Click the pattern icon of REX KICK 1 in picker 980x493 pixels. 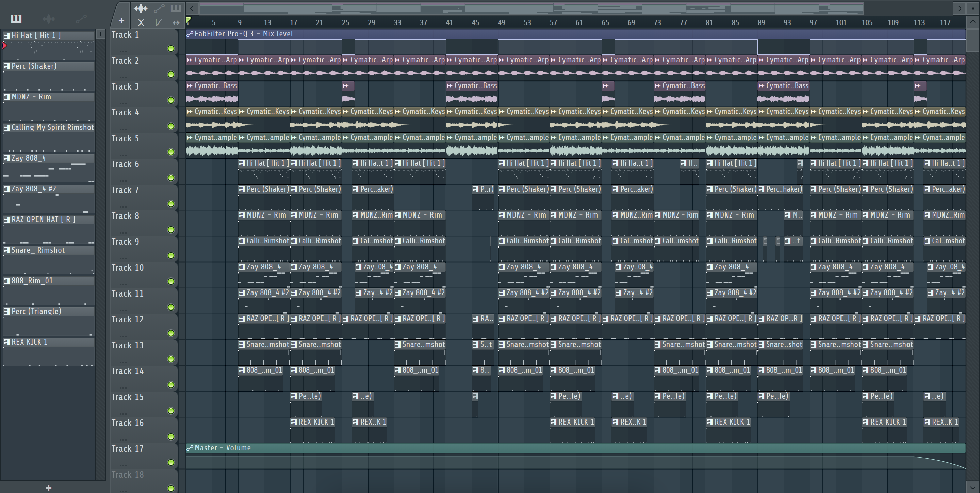click(6, 342)
